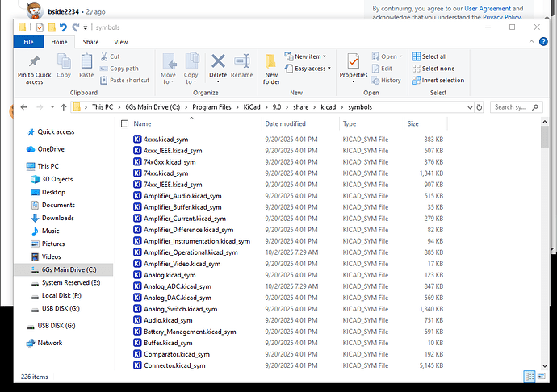Select the Amplifier_Operational.kicad_sym file
The height and width of the screenshot is (392, 557).
click(191, 252)
